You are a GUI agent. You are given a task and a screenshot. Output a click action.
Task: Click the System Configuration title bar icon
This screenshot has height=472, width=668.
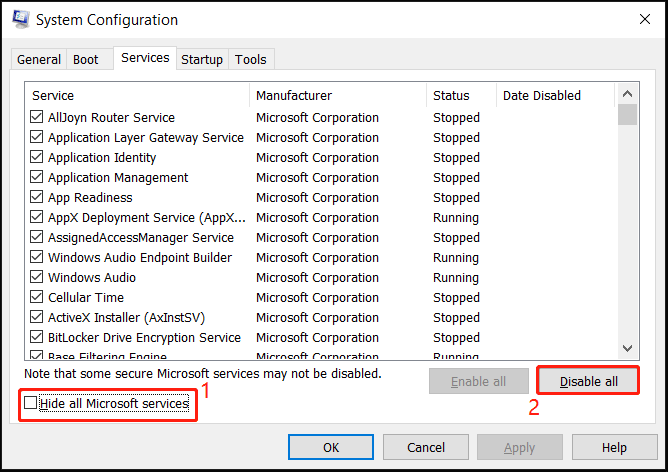click(17, 20)
